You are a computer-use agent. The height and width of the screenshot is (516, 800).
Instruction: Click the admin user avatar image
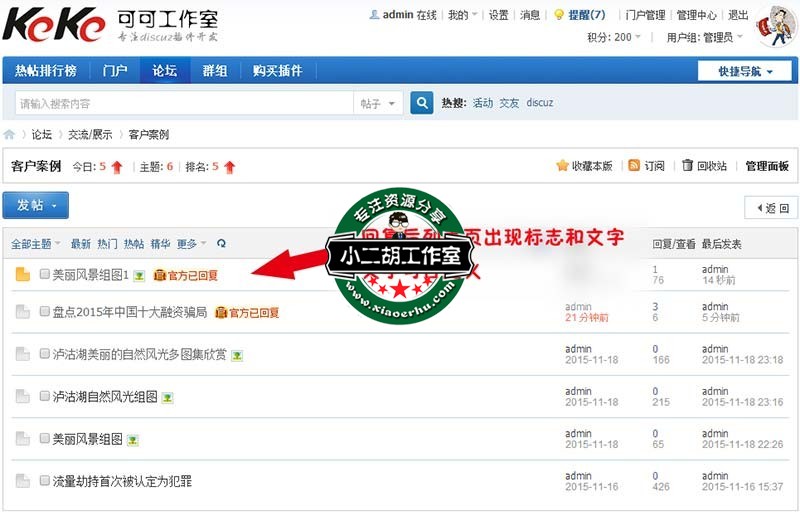coord(775,26)
